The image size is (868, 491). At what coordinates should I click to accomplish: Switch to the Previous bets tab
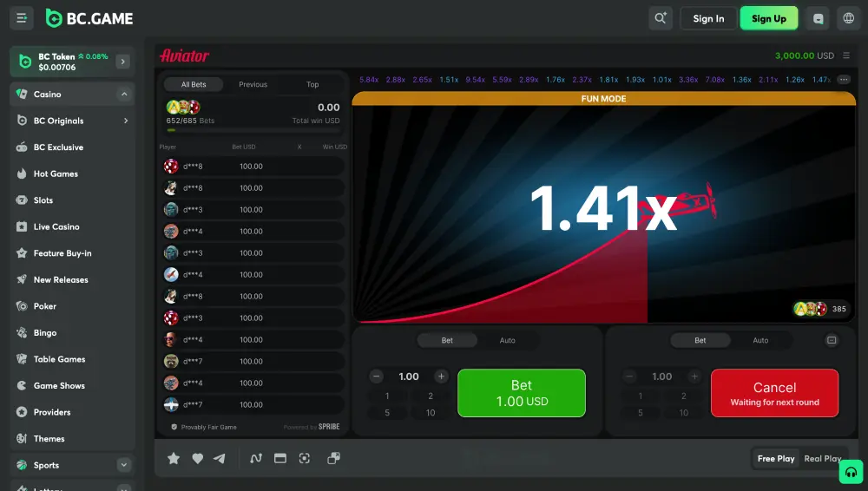[253, 84]
